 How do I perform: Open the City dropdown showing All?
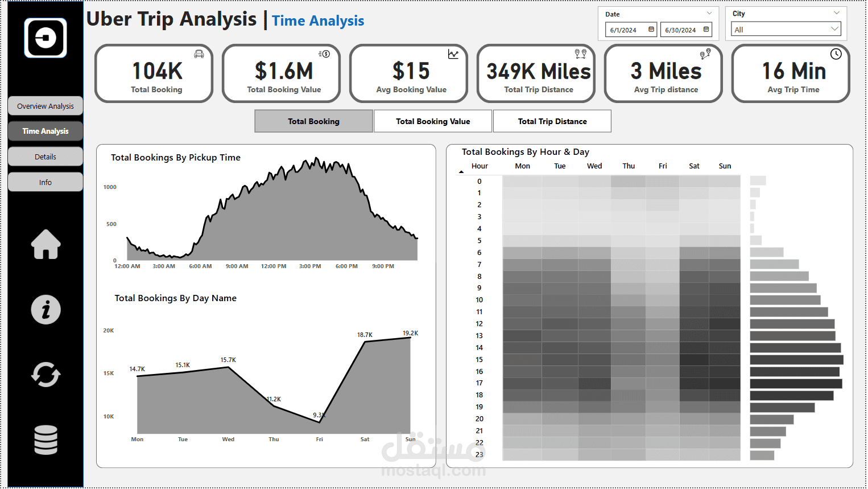click(786, 29)
